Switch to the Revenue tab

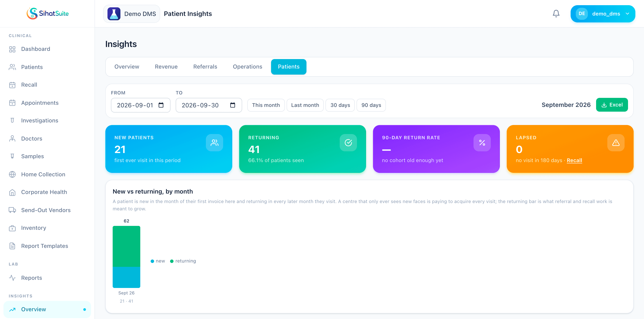166,67
